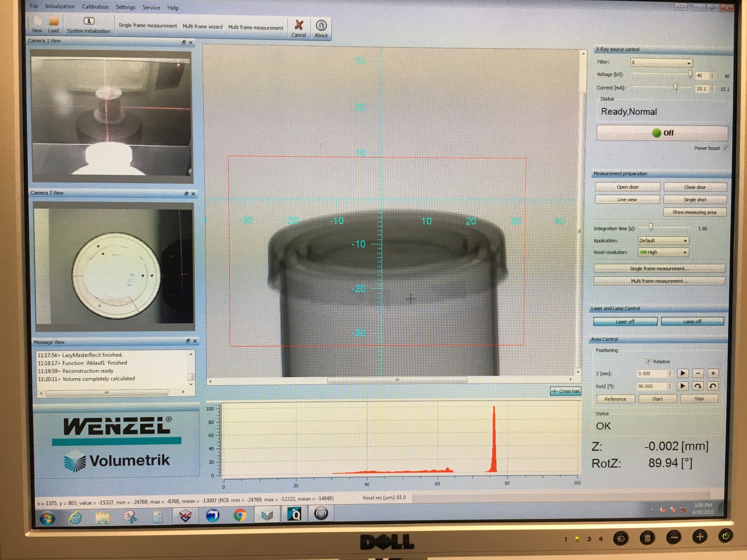The width and height of the screenshot is (747, 560).
Task: Open Chrome from taskbar
Action: point(240,515)
